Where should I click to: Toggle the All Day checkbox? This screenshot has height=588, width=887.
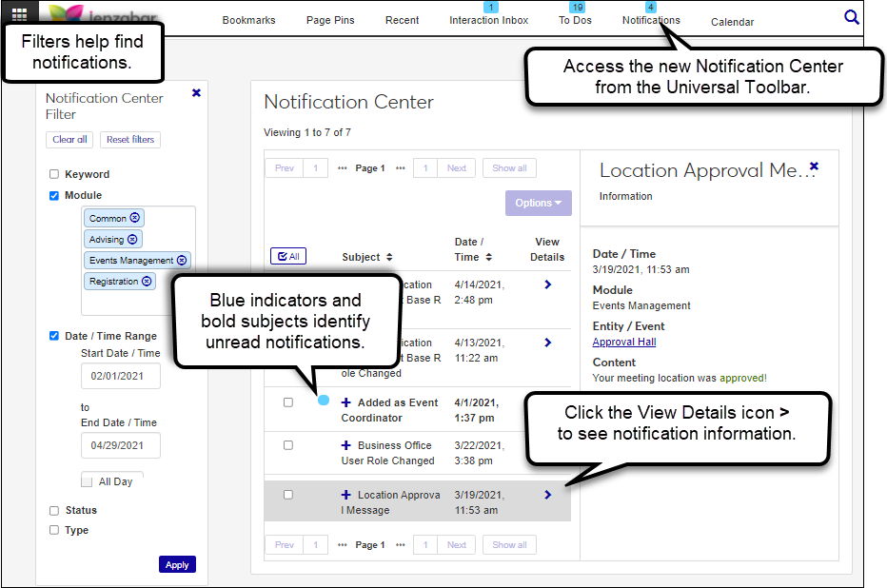(87, 480)
